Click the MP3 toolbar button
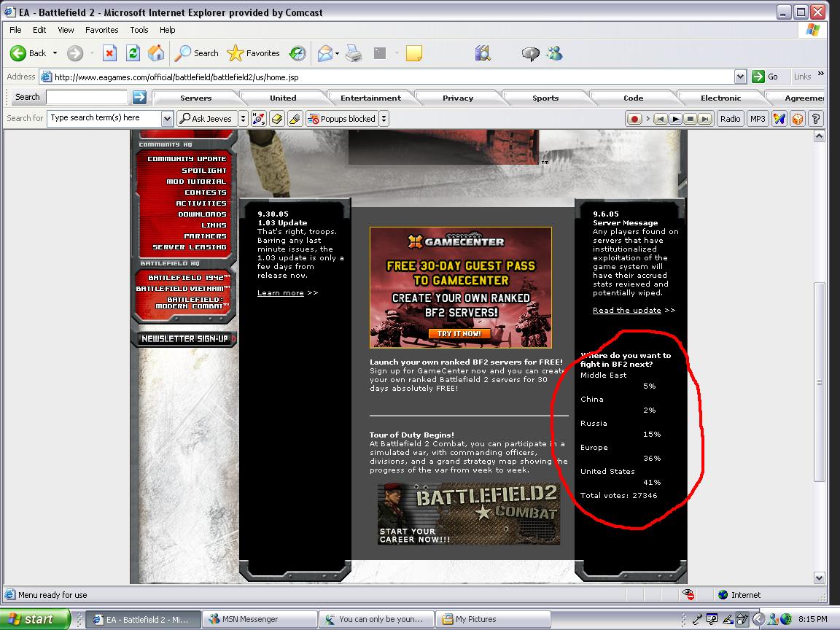 tap(758, 119)
